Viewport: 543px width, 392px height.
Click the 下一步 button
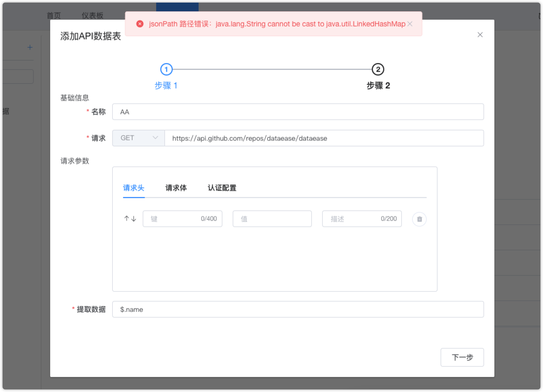tap(462, 357)
